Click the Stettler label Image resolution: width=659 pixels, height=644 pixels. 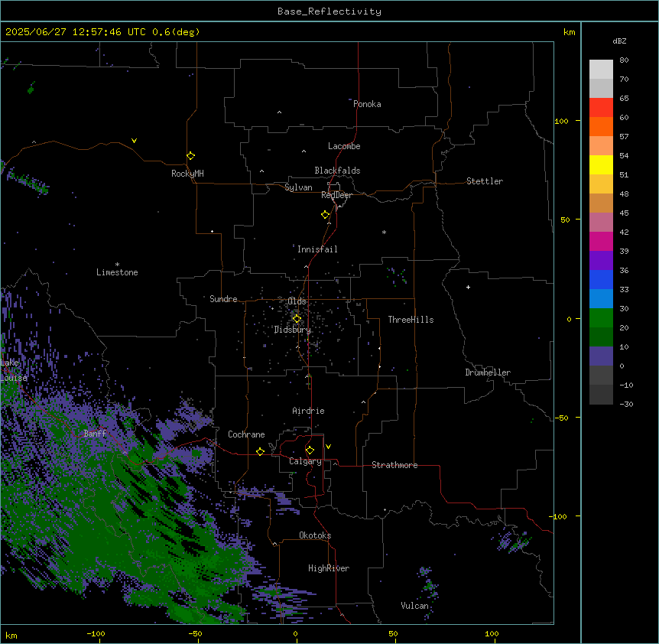(485, 181)
